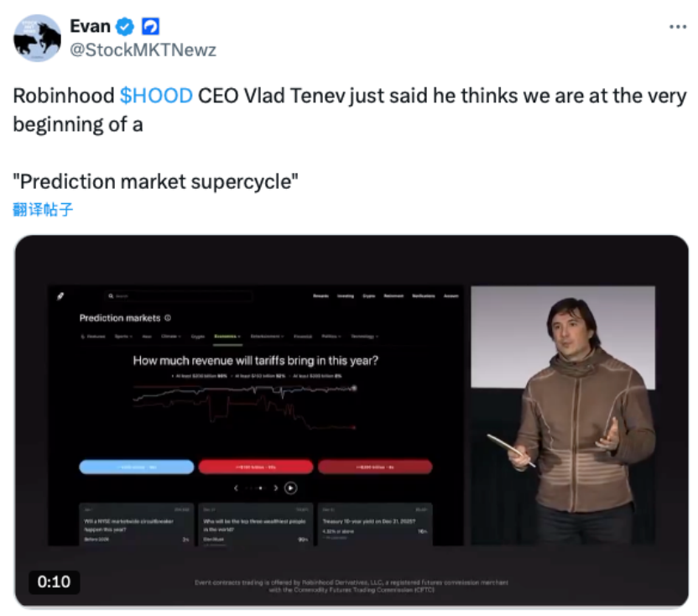Go to the previous carousel slide arrow

click(236, 488)
